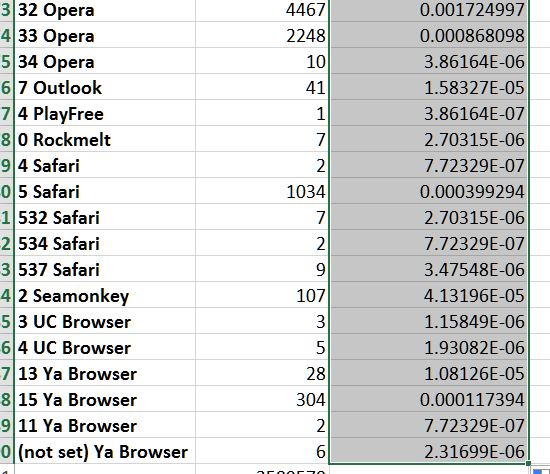Image resolution: width=550 pixels, height=474 pixels.
Task: Select 2.70315E-06 in the 0 Rockmelt row
Action: point(429,139)
